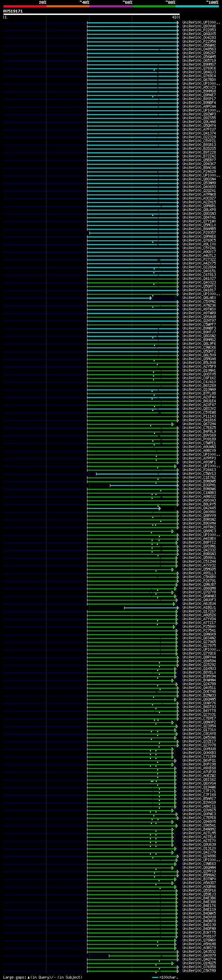
Task: Open hit UniRef100_Q40980
Action: [x=199, y=512]
